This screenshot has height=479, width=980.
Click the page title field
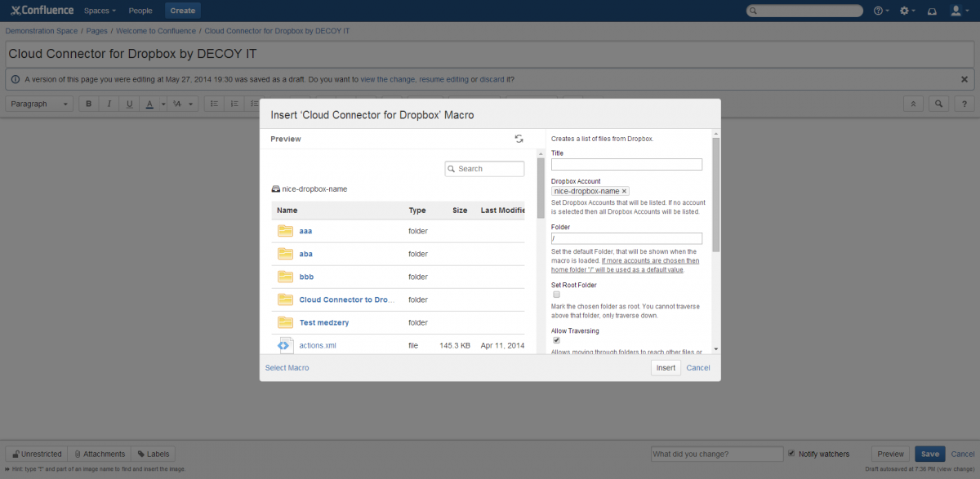point(490,54)
